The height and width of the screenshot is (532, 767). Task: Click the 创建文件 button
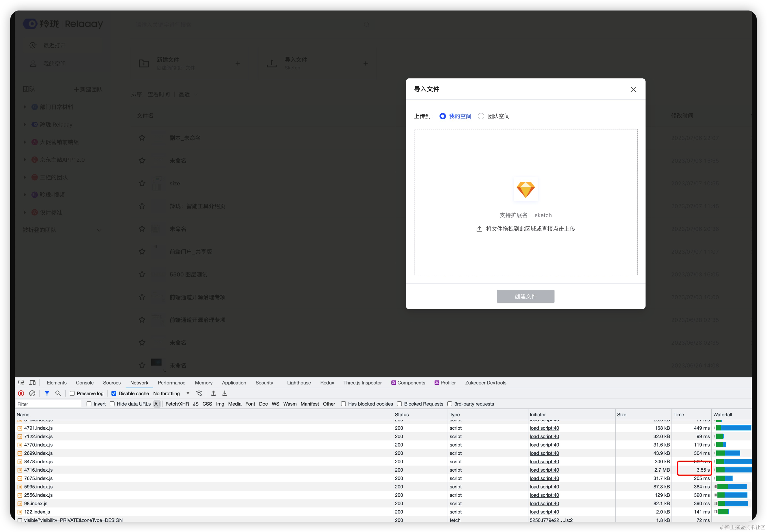coord(525,296)
